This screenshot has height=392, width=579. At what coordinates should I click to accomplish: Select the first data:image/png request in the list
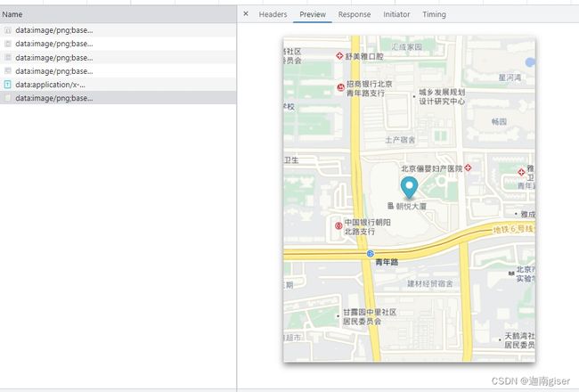pyautogui.click(x=118, y=30)
